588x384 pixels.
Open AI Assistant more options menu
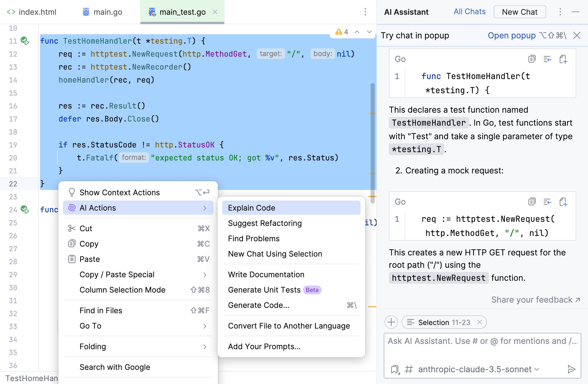click(x=560, y=12)
